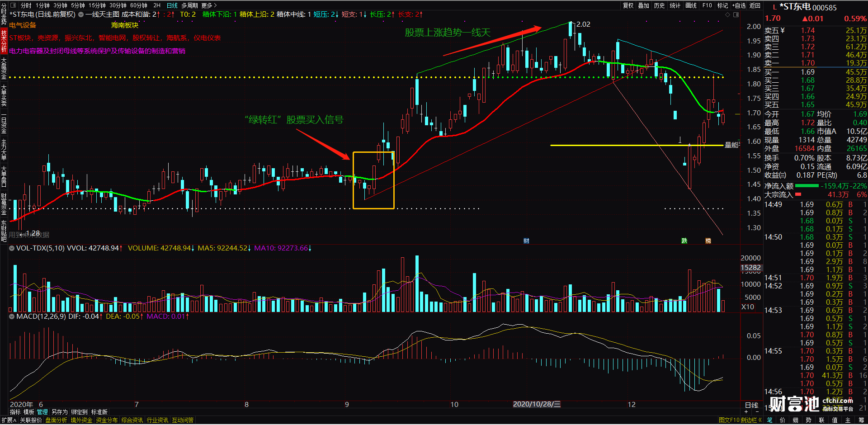Open the 统计 statistics menu
The image size is (868, 425).
pyautogui.click(x=675, y=5)
